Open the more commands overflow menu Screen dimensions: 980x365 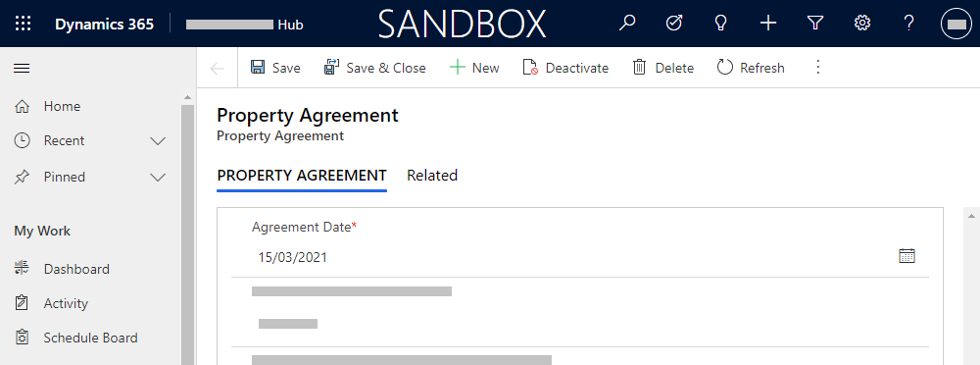click(x=818, y=68)
